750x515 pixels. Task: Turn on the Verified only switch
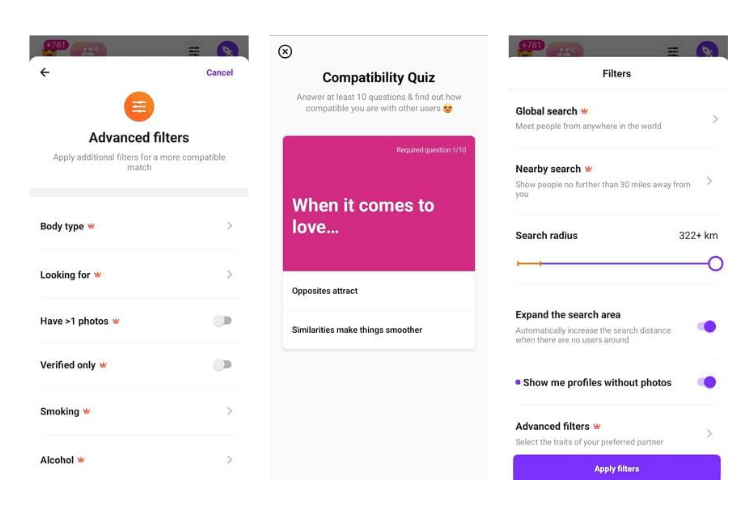[222, 365]
